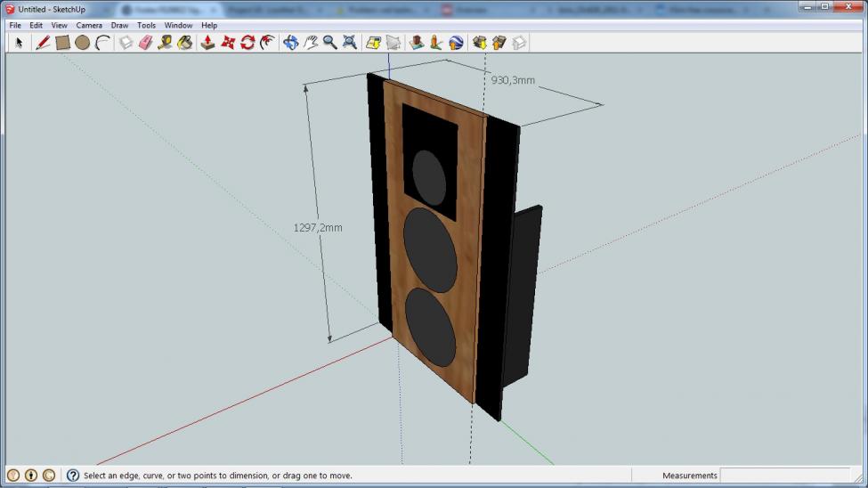Click the Add Location icon
This screenshot has width=868, height=488.
(373, 43)
